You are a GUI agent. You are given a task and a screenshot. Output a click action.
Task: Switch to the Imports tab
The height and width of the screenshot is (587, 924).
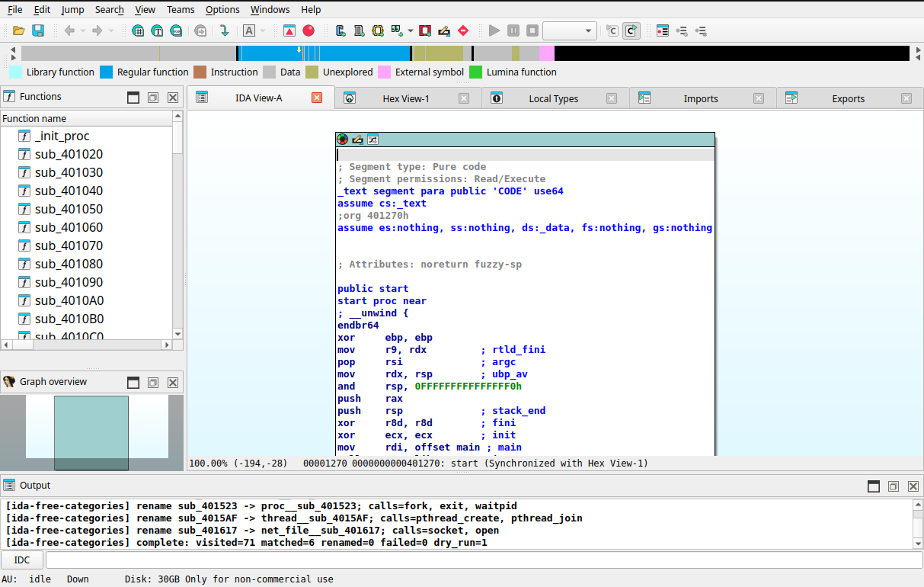pyautogui.click(x=701, y=98)
